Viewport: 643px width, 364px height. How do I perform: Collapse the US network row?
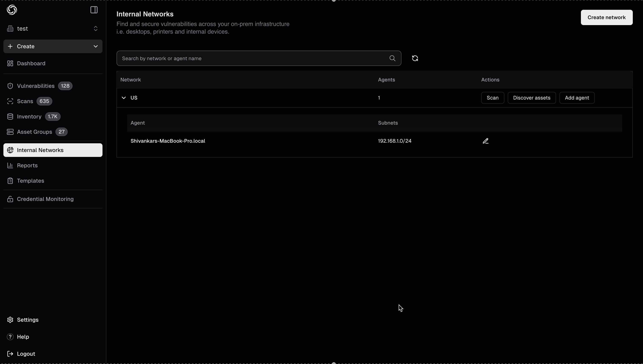(x=124, y=98)
